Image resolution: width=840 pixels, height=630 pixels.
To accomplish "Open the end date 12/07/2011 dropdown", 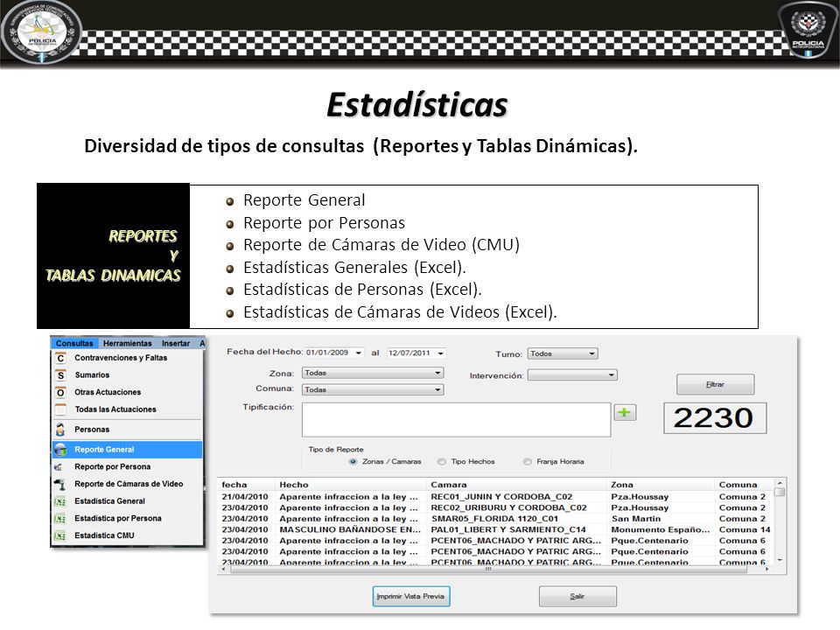I will [440, 353].
